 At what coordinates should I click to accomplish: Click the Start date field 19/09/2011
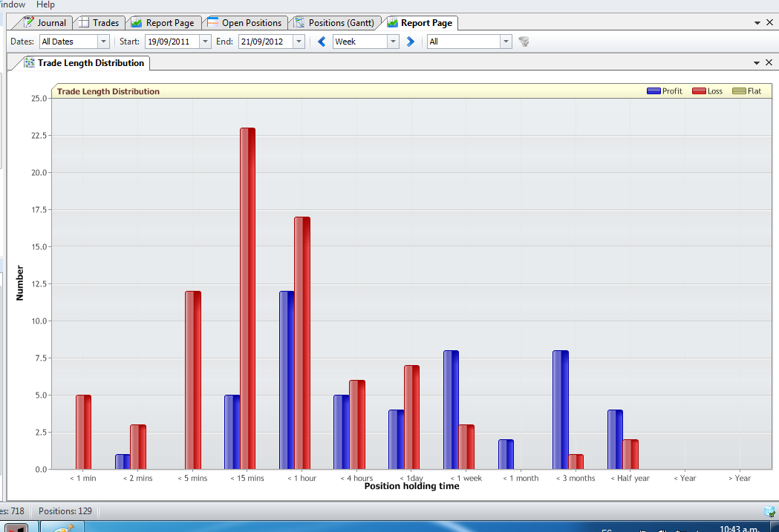[172, 42]
